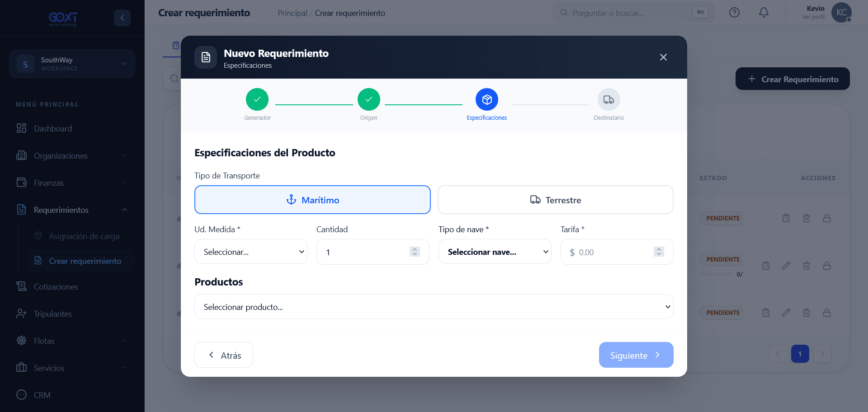Open CRM in the sidebar
Image resolution: width=868 pixels, height=412 pixels.
(42, 395)
